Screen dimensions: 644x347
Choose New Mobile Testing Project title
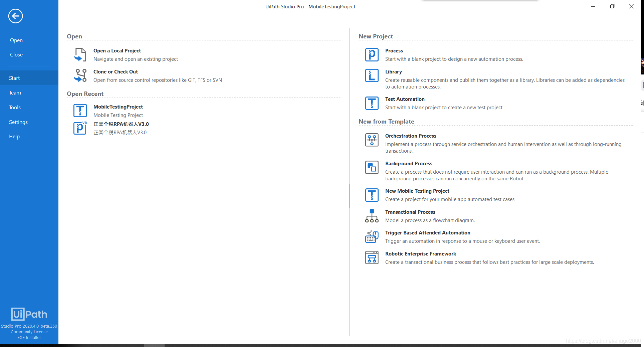[417, 191]
